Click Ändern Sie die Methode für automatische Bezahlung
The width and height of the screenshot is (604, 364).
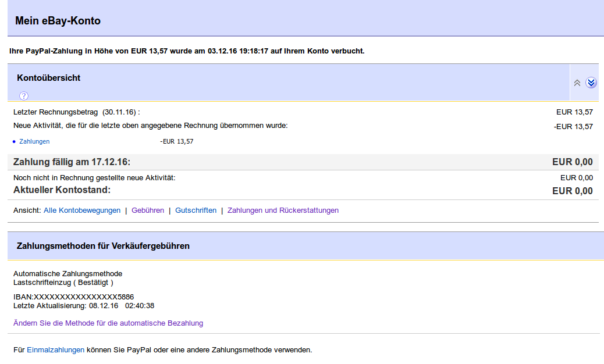coord(108,323)
